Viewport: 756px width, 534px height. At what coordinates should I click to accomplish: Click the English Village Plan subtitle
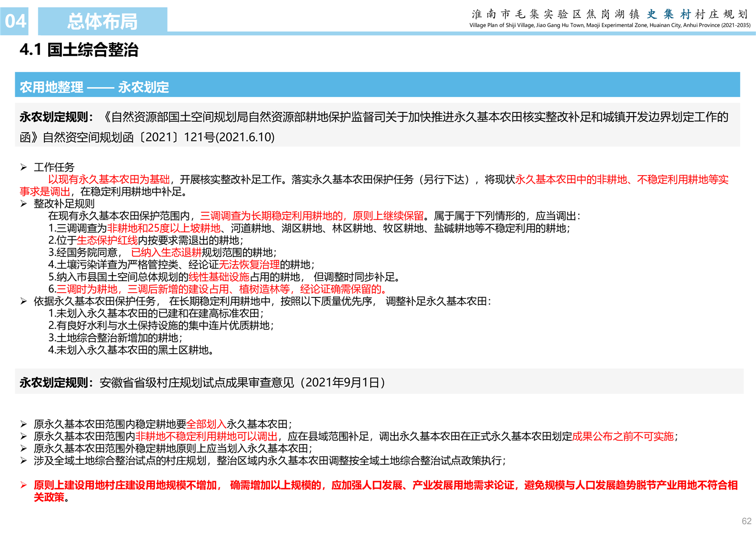(609, 25)
